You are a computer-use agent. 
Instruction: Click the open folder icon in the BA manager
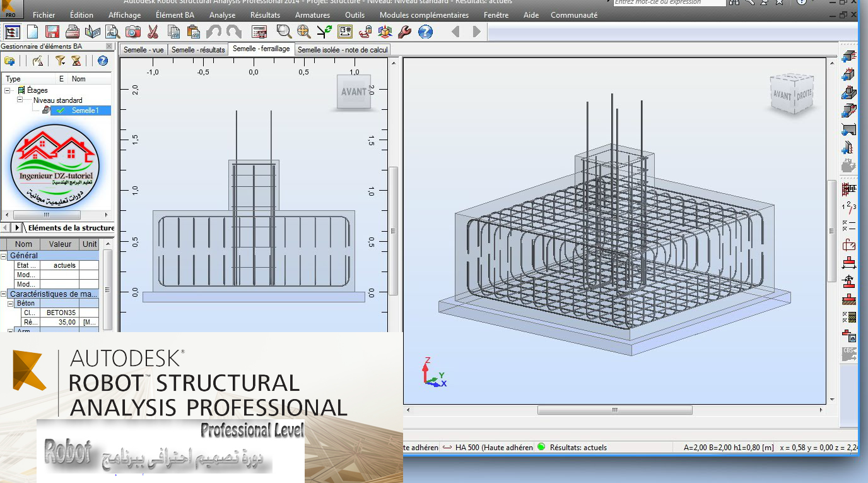point(9,61)
